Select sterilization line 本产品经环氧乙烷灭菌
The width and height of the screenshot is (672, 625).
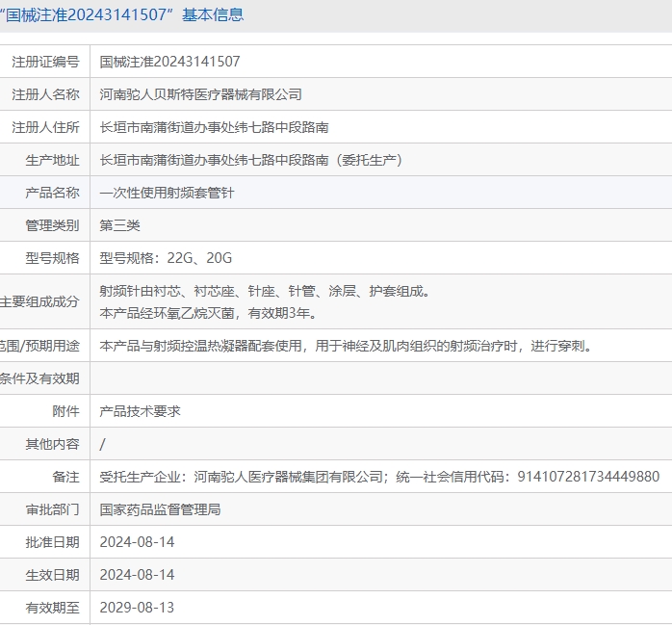[209, 313]
